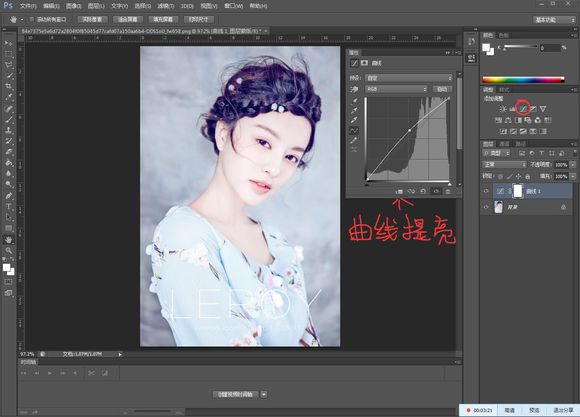
Task: Click the Fill Screen button
Action: (163, 20)
